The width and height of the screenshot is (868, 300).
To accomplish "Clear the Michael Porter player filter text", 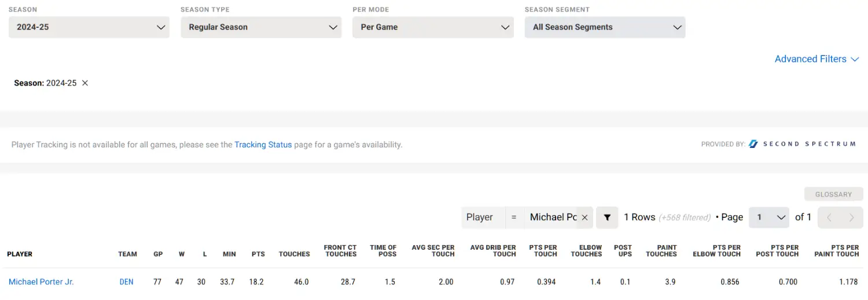I will coord(584,217).
